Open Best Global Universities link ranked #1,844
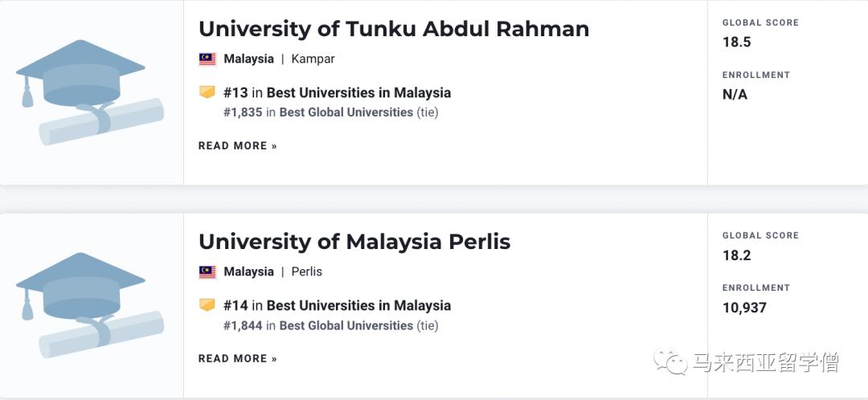868x400 pixels. [346, 325]
